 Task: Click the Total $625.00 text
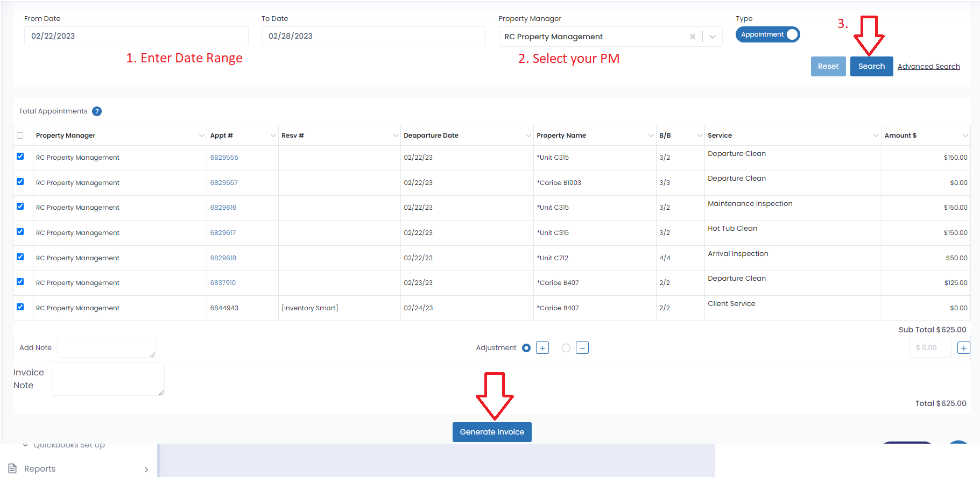(940, 403)
